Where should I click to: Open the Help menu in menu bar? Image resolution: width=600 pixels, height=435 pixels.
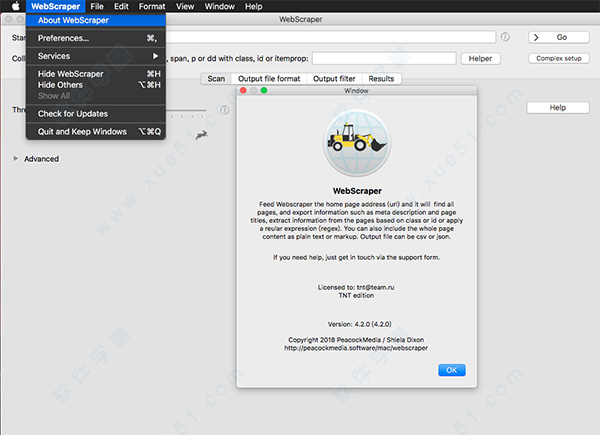click(254, 7)
